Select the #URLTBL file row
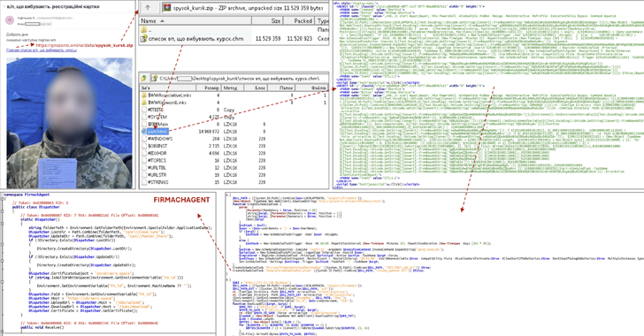Viewport: 644px width, 336px height. pos(234,168)
